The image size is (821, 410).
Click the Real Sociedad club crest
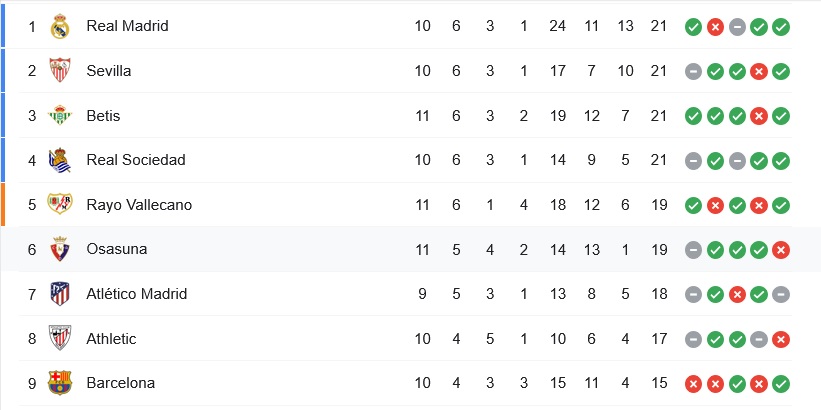coord(60,160)
